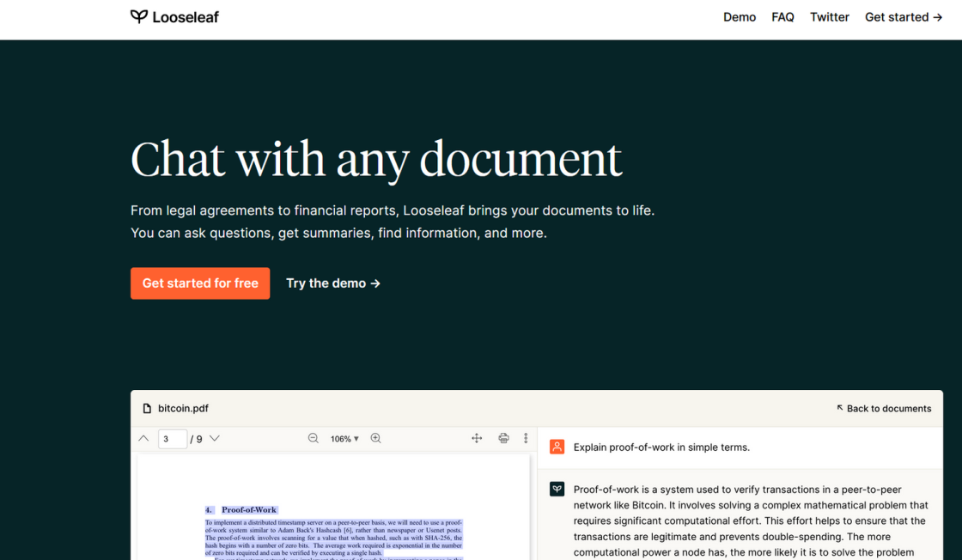Click the Get started for free button
This screenshot has width=962, height=560.
200,283
